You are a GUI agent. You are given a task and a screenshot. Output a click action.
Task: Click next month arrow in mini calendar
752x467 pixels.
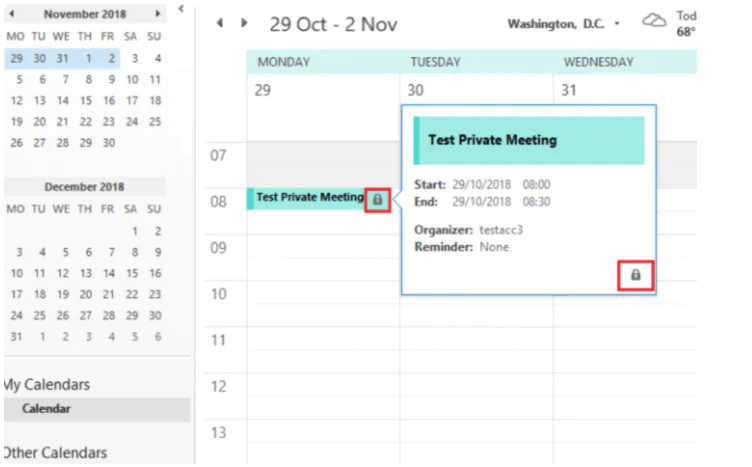157,15
